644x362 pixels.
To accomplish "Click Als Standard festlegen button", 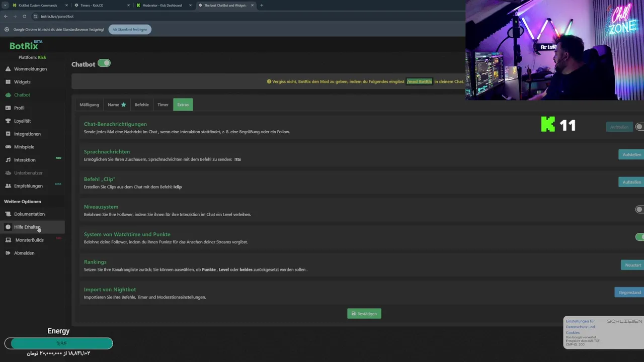I will [x=130, y=30].
